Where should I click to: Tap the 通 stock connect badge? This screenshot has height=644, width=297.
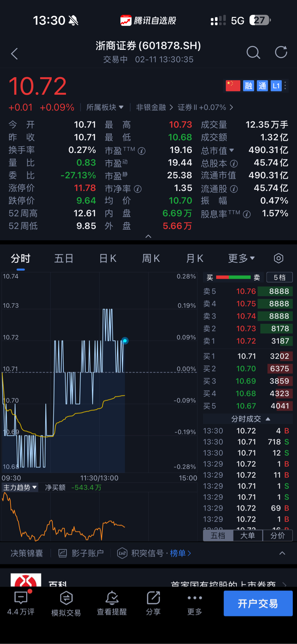(262, 85)
